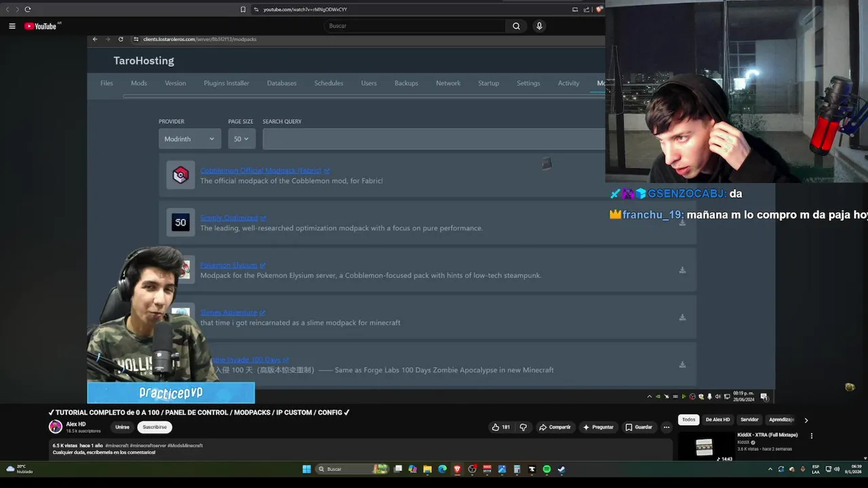Viewport: 868px width, 488px height.
Task: Open options menu for KiddiX XTRA video
Action: 811,436
